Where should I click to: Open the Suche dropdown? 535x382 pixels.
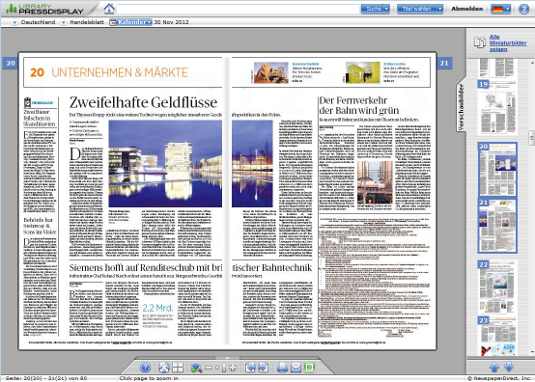[x=375, y=9]
